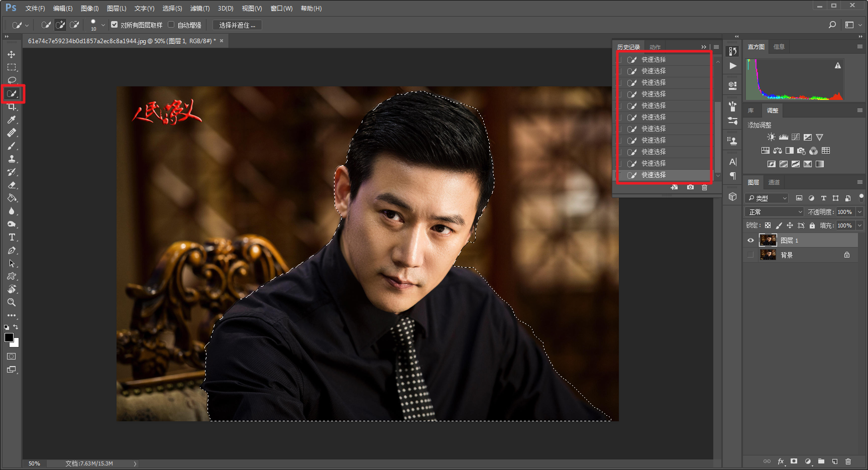Select the Rectangular Marquee tool
This screenshot has width=868, height=470.
pos(12,67)
